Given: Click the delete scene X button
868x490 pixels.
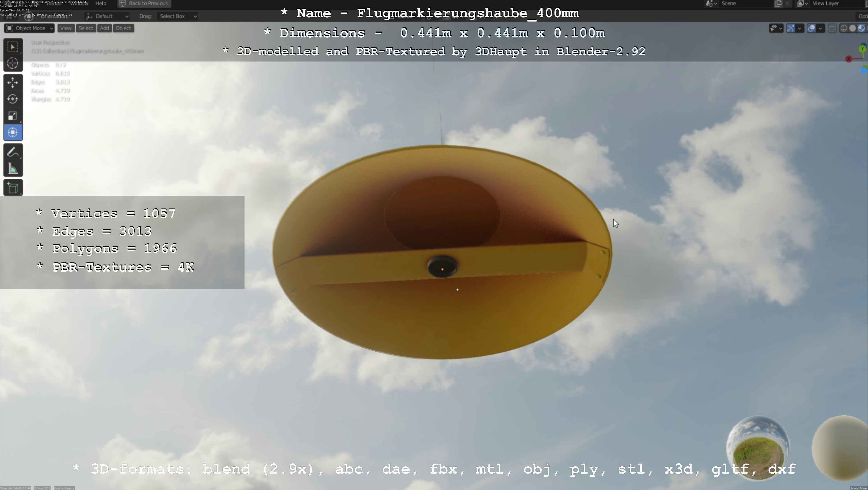Looking at the screenshot, I should [x=787, y=3].
